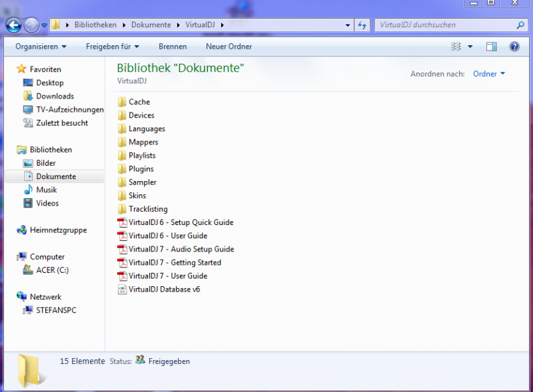The image size is (533, 392).
Task: Select the Plugins folder icon
Action: pyautogui.click(x=122, y=168)
